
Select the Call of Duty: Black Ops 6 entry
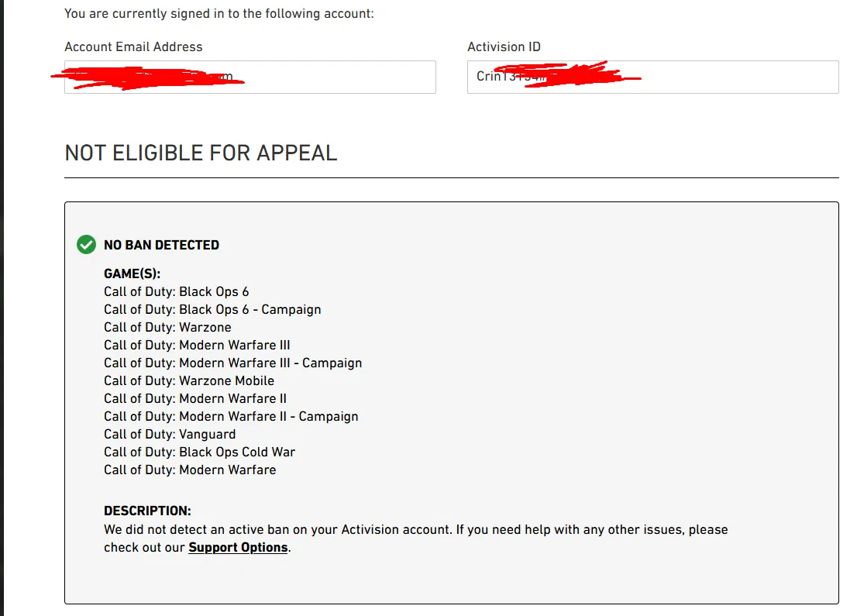pyautogui.click(x=176, y=291)
